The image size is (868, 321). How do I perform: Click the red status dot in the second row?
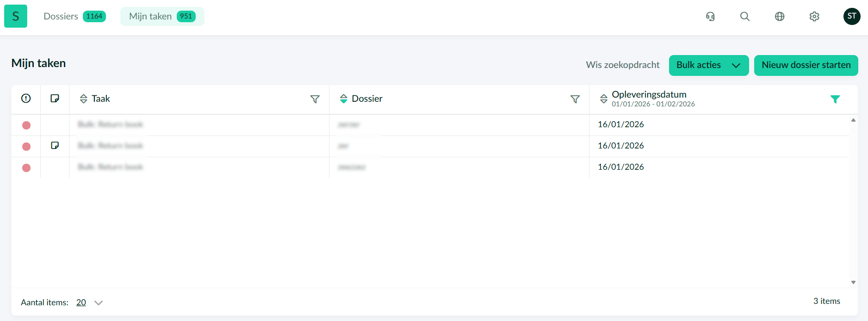click(x=26, y=147)
